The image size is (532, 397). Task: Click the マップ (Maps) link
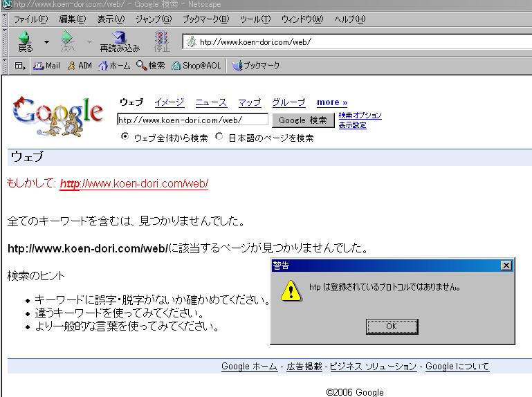(249, 102)
